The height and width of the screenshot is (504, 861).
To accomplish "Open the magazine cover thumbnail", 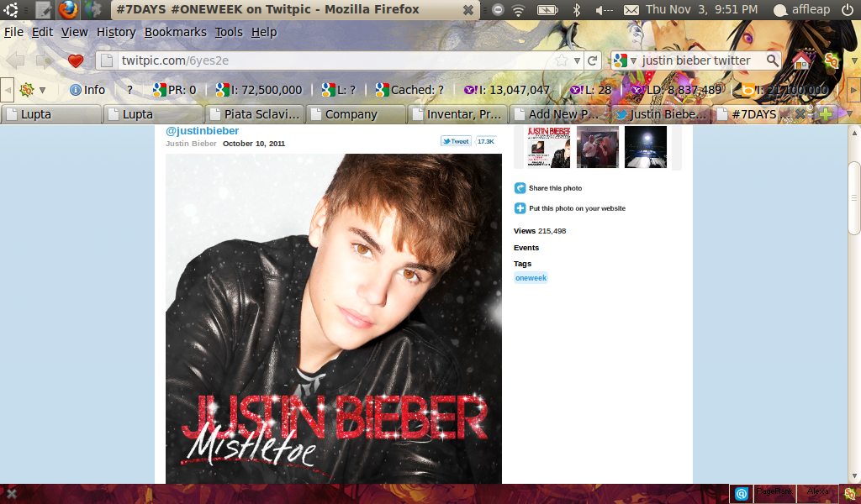I will pos(548,147).
